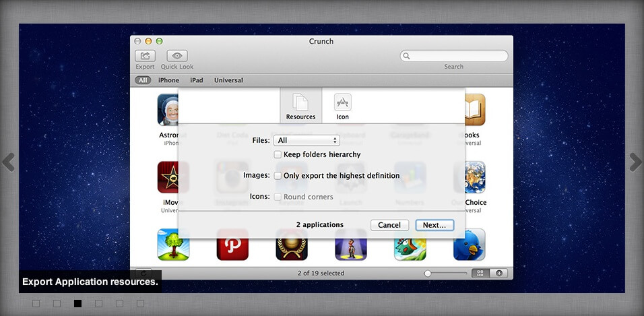The image size is (644, 316).
Task: Jump to the fifth slide indicator
Action: [x=119, y=304]
